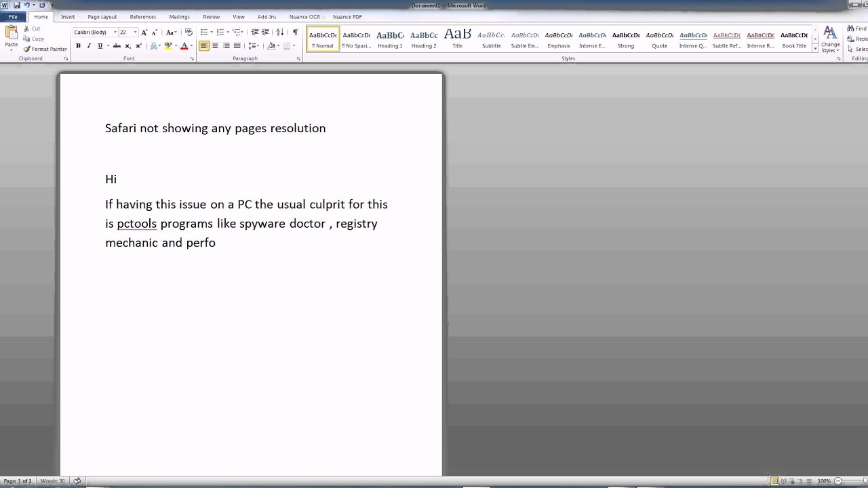Apply subscript formatting
The height and width of the screenshot is (488, 868).
pyautogui.click(x=127, y=46)
